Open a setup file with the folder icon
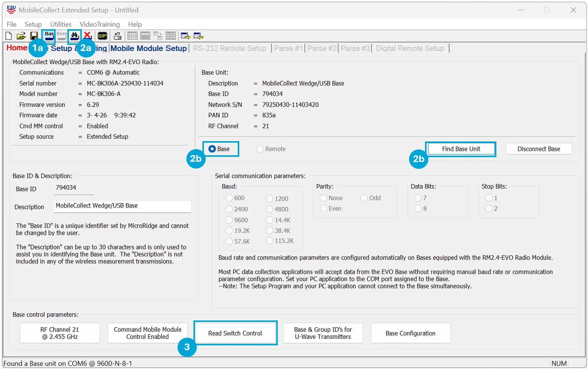The height and width of the screenshot is (369, 588). click(x=21, y=36)
